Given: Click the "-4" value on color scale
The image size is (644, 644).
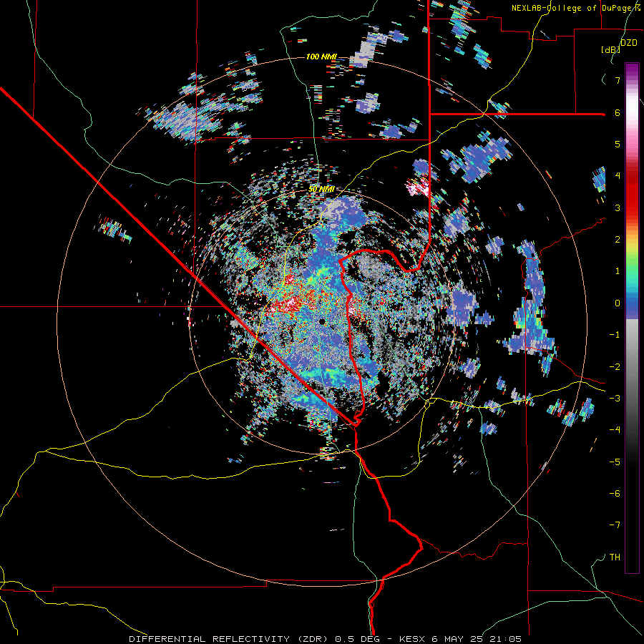Looking at the screenshot, I should point(615,430).
